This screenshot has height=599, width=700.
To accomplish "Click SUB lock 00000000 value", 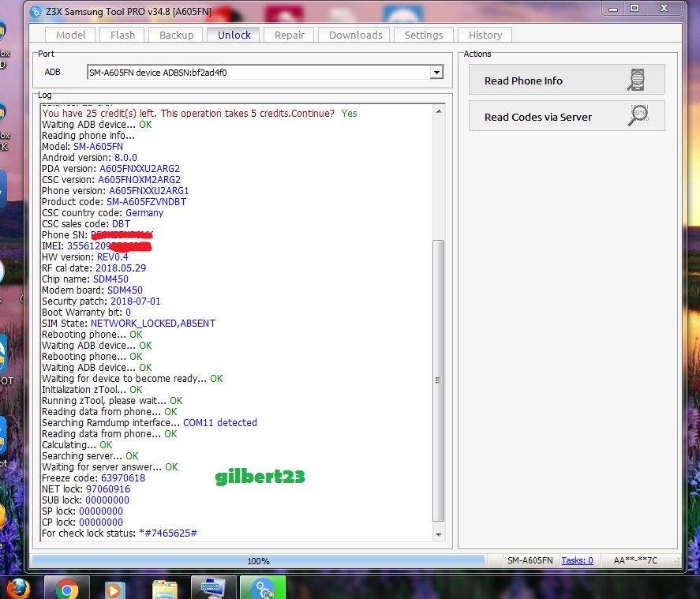I will [107, 500].
